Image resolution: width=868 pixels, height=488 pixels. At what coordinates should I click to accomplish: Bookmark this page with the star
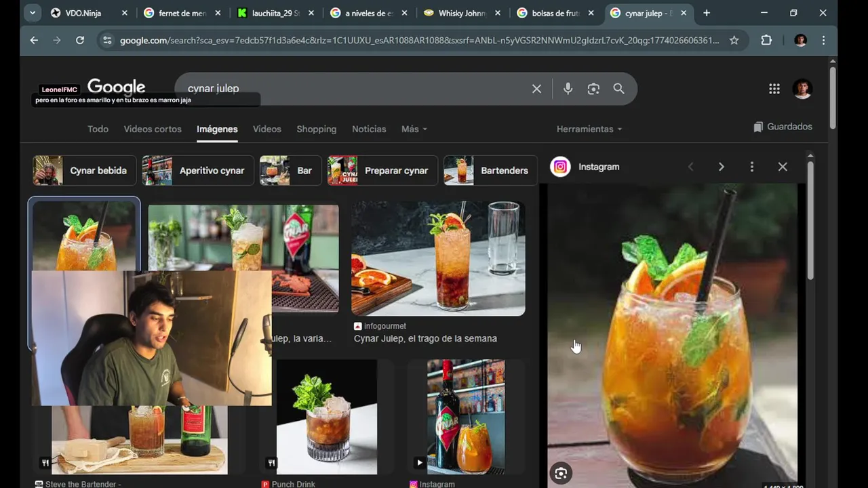(x=734, y=41)
